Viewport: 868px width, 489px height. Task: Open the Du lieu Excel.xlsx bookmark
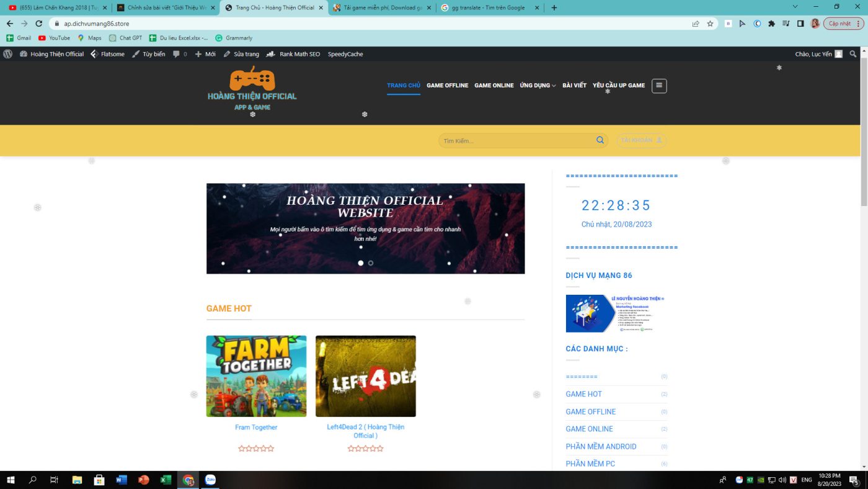click(x=179, y=38)
